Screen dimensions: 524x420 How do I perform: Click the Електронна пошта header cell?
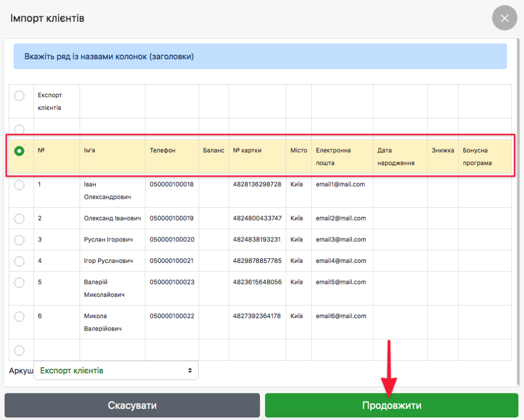tap(334, 157)
